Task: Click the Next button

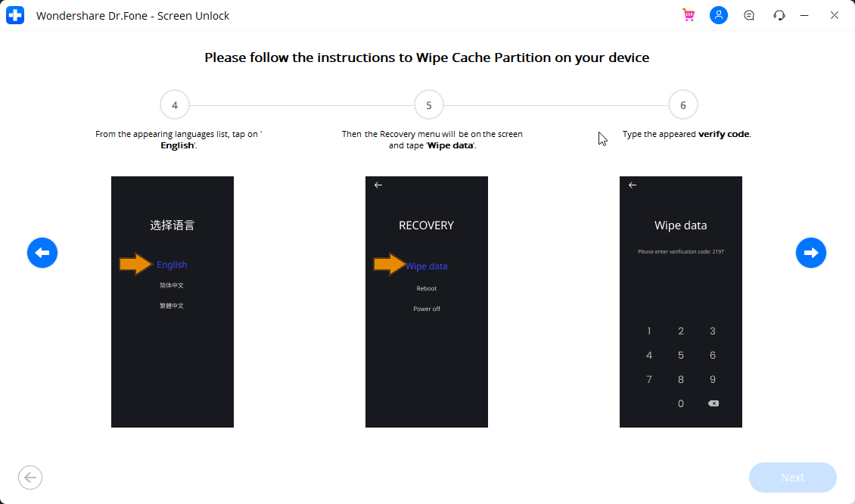Action: point(792,478)
